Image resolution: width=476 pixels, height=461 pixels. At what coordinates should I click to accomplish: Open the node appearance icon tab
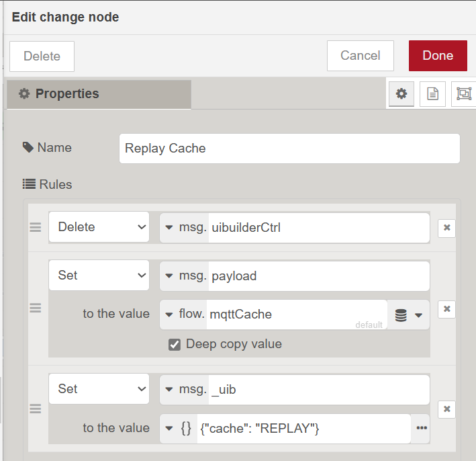point(464,94)
